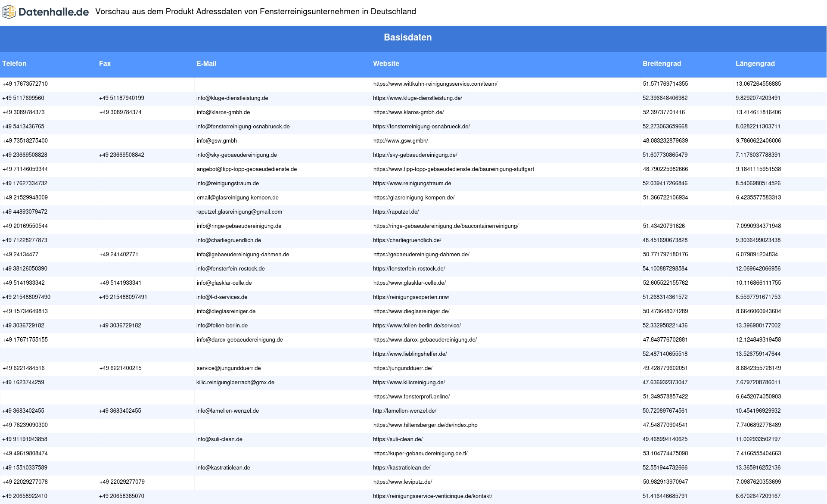Click email info@kastraticlean.de

[223, 468]
